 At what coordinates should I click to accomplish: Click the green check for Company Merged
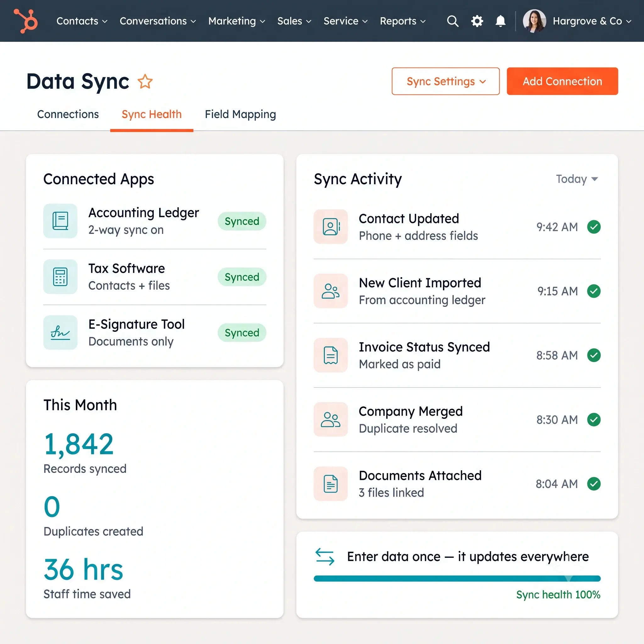click(x=594, y=420)
